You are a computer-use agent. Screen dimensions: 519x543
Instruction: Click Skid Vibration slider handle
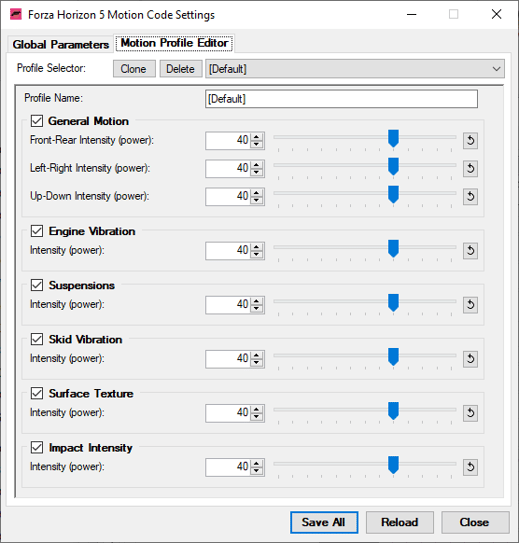(x=393, y=357)
